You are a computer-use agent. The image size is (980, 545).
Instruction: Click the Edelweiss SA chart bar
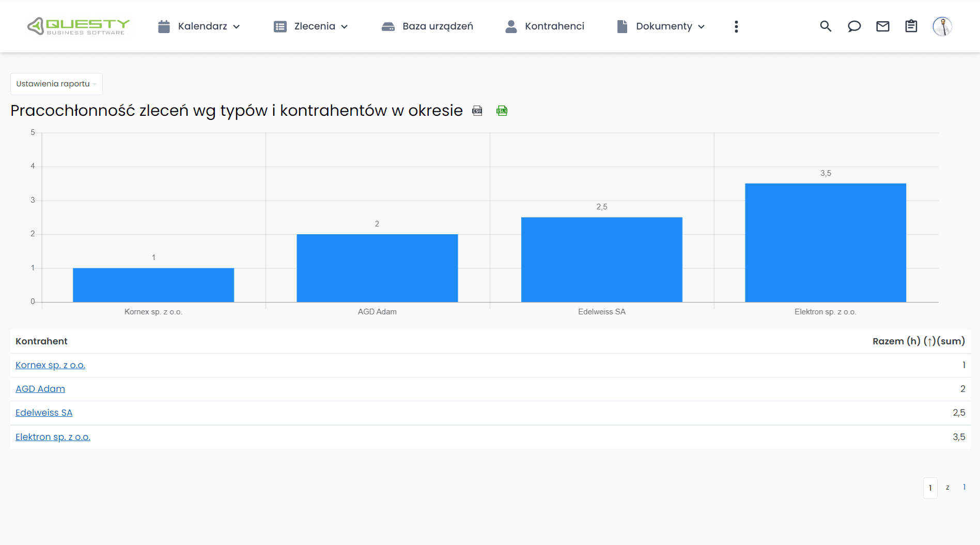coord(602,260)
